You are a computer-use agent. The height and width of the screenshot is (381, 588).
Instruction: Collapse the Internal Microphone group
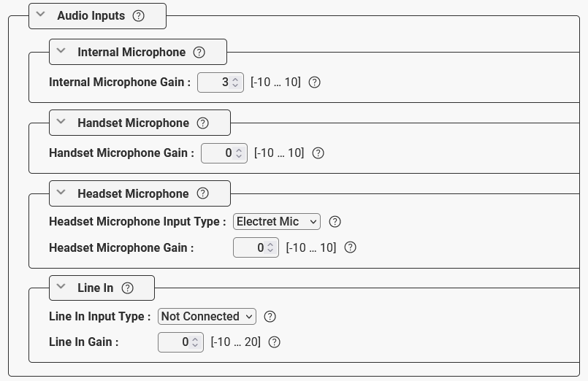(61, 51)
